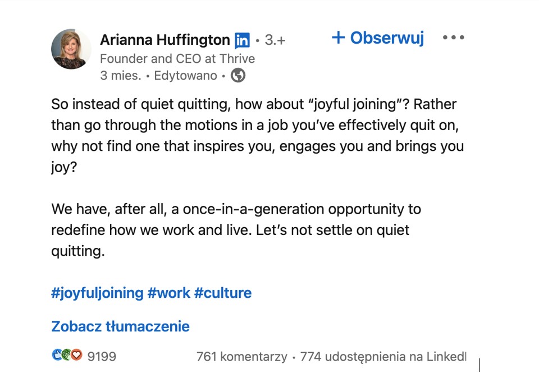Click the #work hashtag
Image resolution: width=539 pixels, height=392 pixels.
168,293
